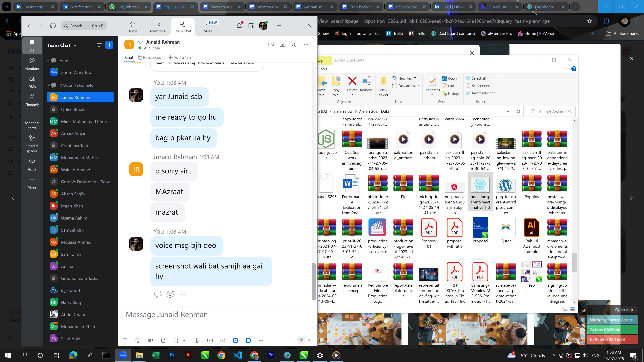Open Zoom calendar icon
This screenshot has height=362, width=644.
tap(251, 25)
